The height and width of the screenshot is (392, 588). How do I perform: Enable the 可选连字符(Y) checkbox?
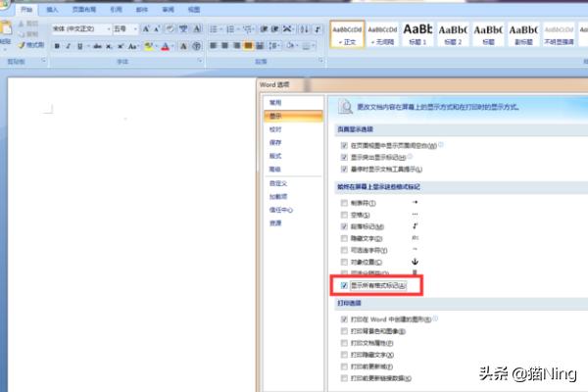[x=344, y=250]
